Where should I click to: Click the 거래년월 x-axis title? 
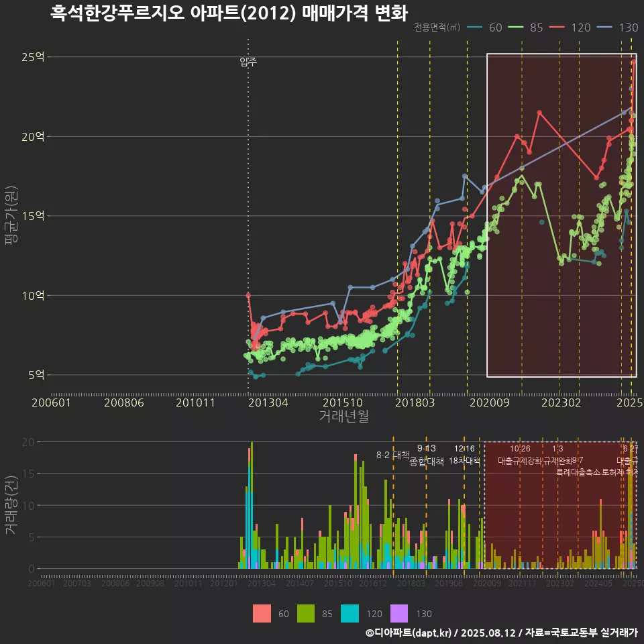(x=343, y=416)
